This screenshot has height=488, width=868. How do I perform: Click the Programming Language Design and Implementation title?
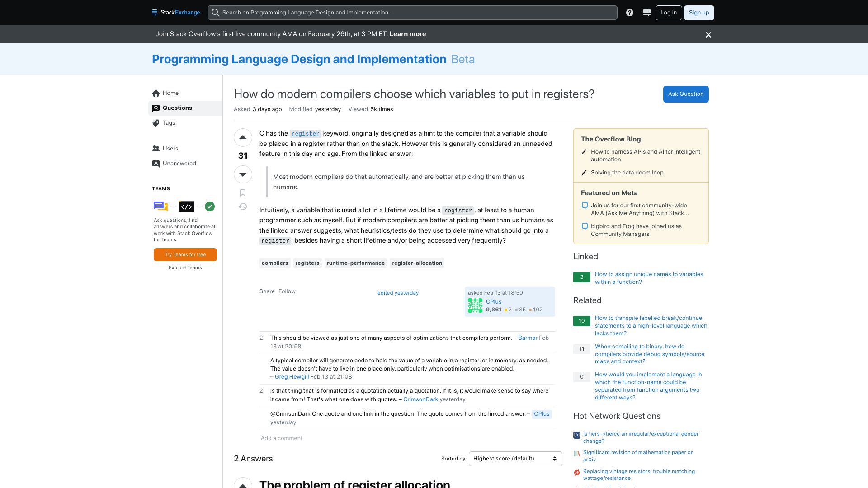tap(299, 59)
